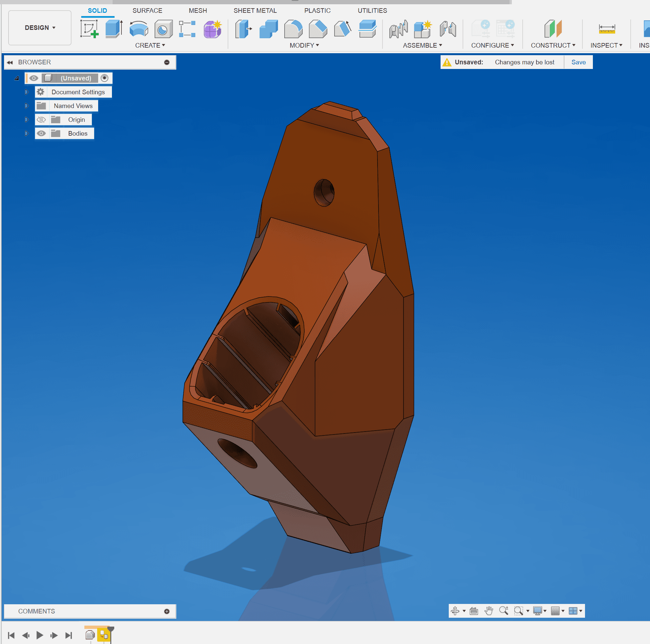
Task: Jump to timeline beginning
Action: (11, 635)
